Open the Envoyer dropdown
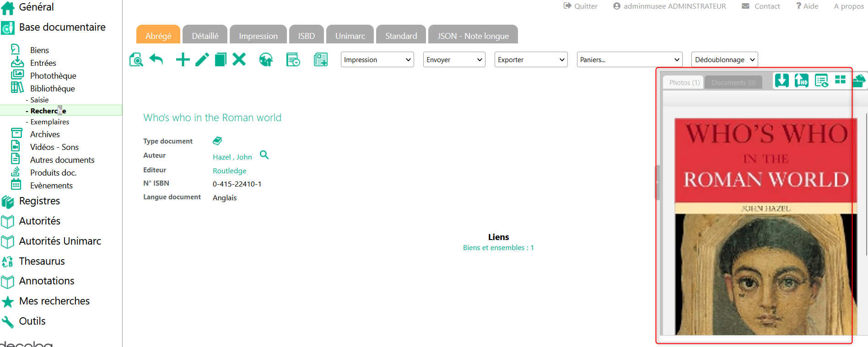868x347 pixels. click(454, 59)
